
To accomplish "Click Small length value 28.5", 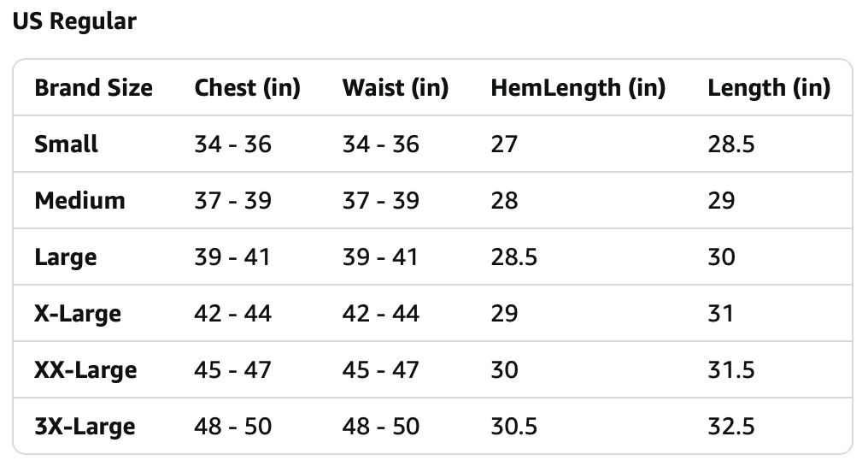I will (730, 145).
